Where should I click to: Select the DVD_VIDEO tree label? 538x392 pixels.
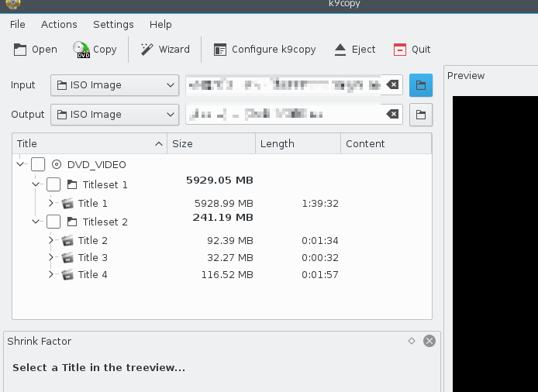click(97, 165)
